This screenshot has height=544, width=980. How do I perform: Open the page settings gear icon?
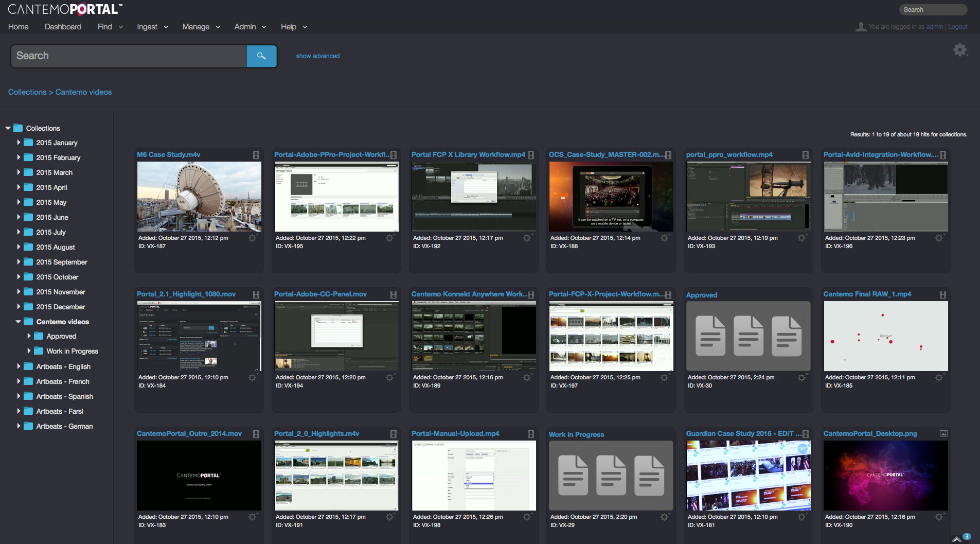coord(960,50)
